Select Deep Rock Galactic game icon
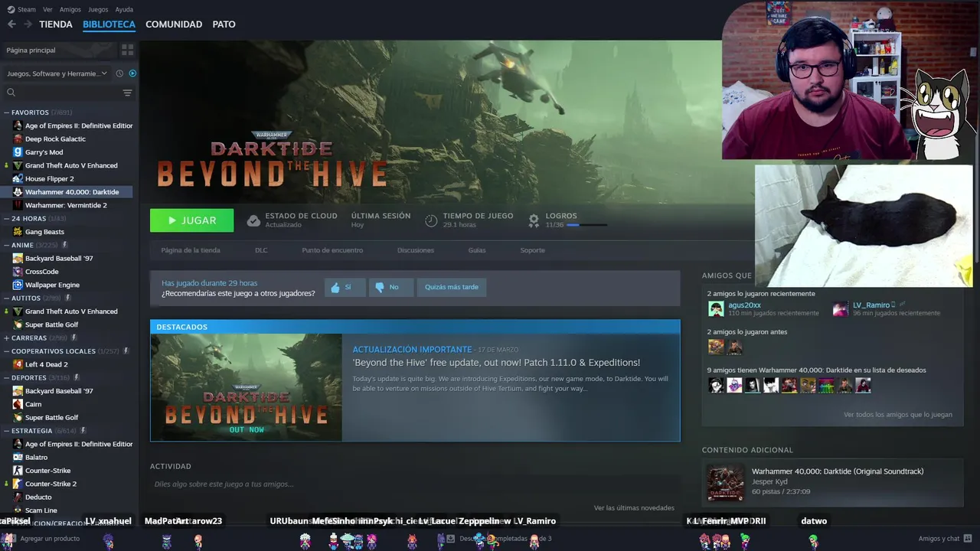 pyautogui.click(x=18, y=139)
